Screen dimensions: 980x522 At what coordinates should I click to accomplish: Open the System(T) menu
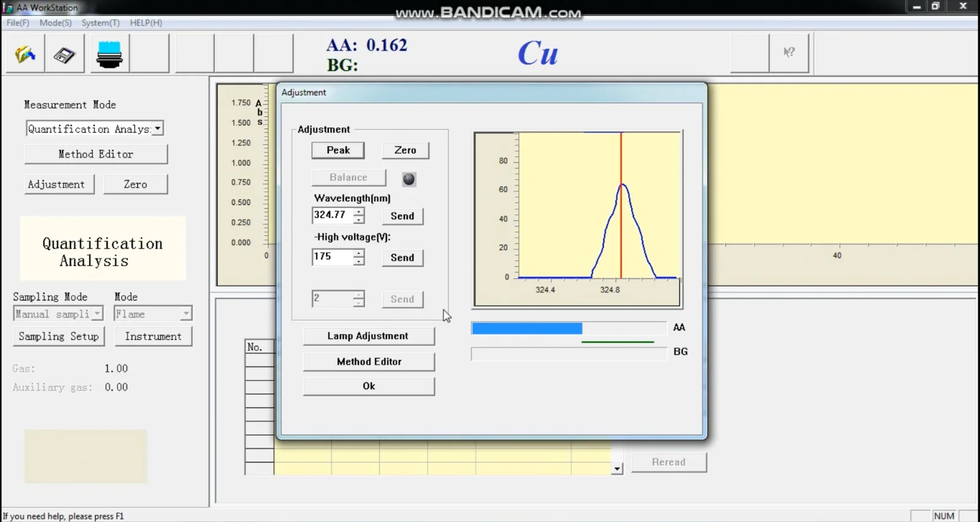pos(100,23)
